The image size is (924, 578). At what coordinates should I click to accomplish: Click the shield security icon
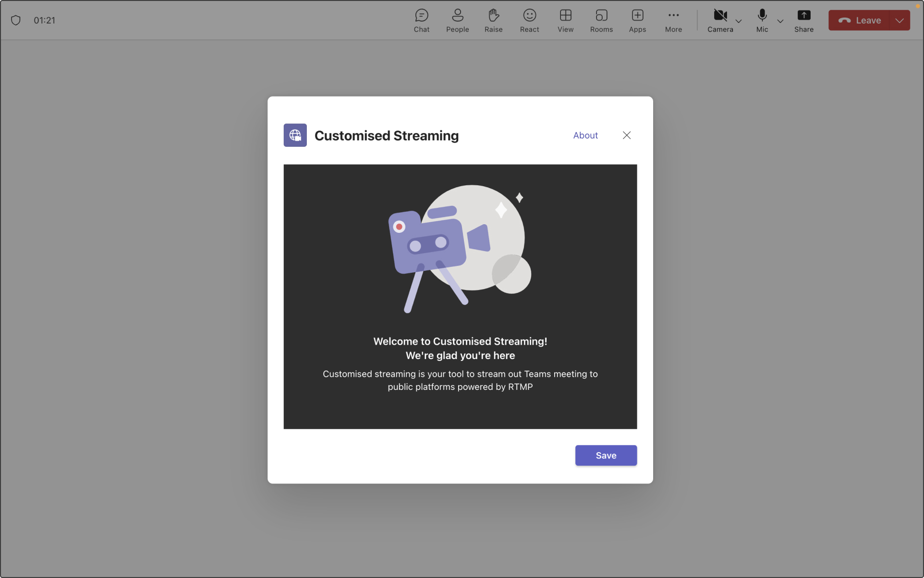point(16,19)
